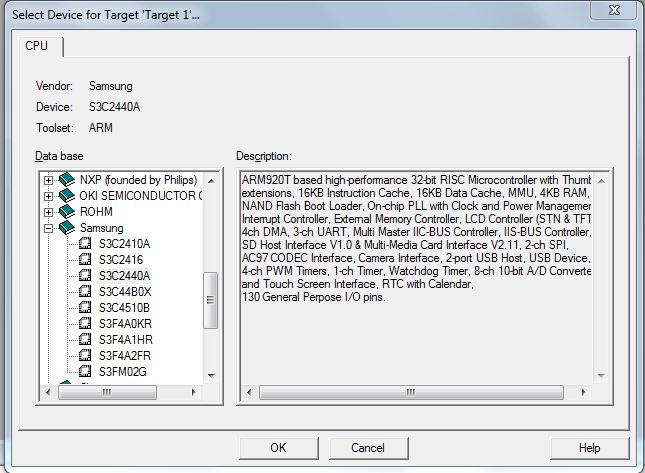Click the Vendor value 'Samsung' at top
645x473 pixels.
pos(111,86)
